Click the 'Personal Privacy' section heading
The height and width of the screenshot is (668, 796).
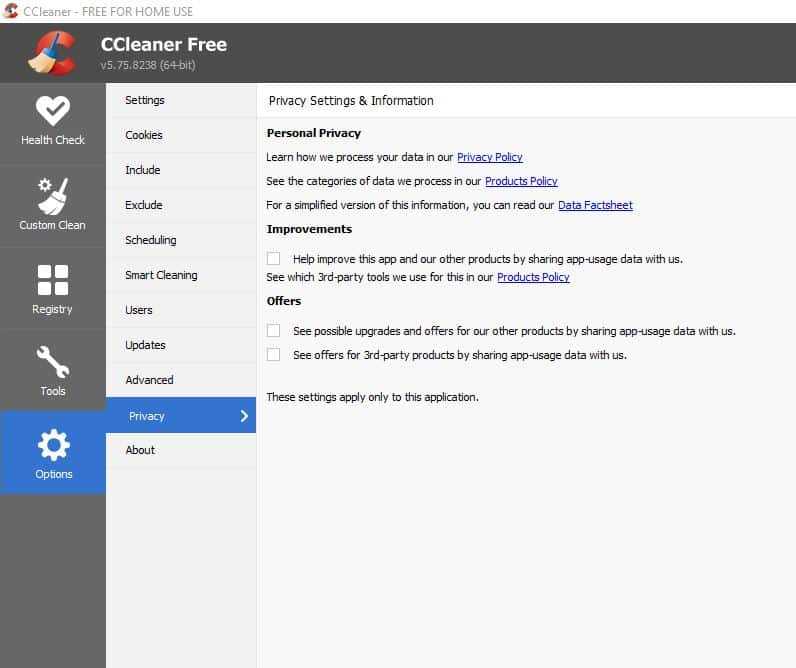click(314, 133)
